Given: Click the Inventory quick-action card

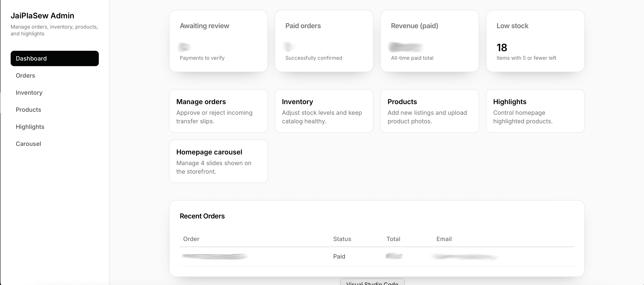Looking at the screenshot, I should tap(324, 111).
